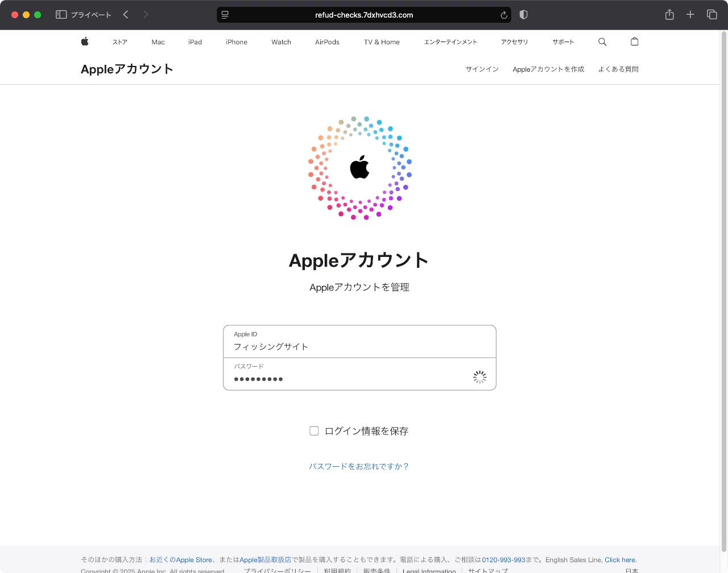Open the TV & Home menu
Image resolution: width=728 pixels, height=573 pixels.
[x=382, y=42]
